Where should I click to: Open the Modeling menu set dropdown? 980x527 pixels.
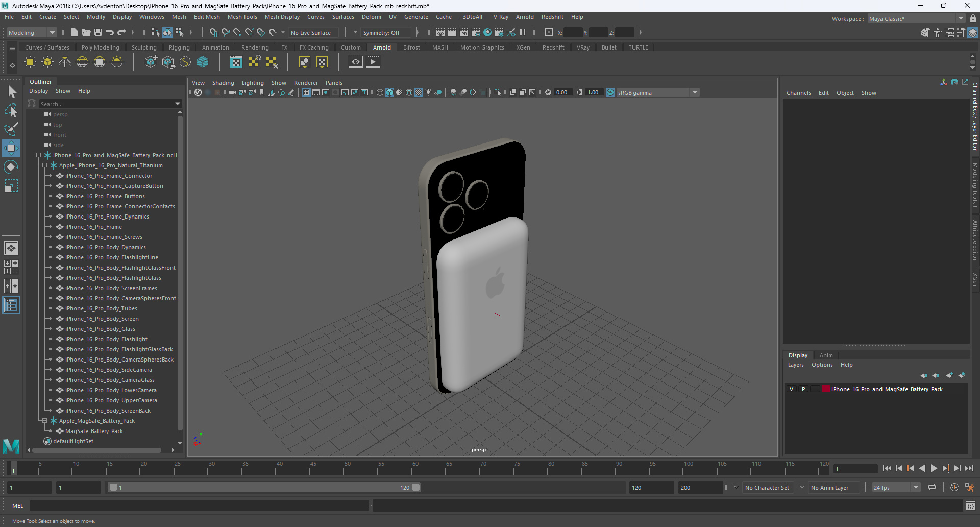pos(32,33)
